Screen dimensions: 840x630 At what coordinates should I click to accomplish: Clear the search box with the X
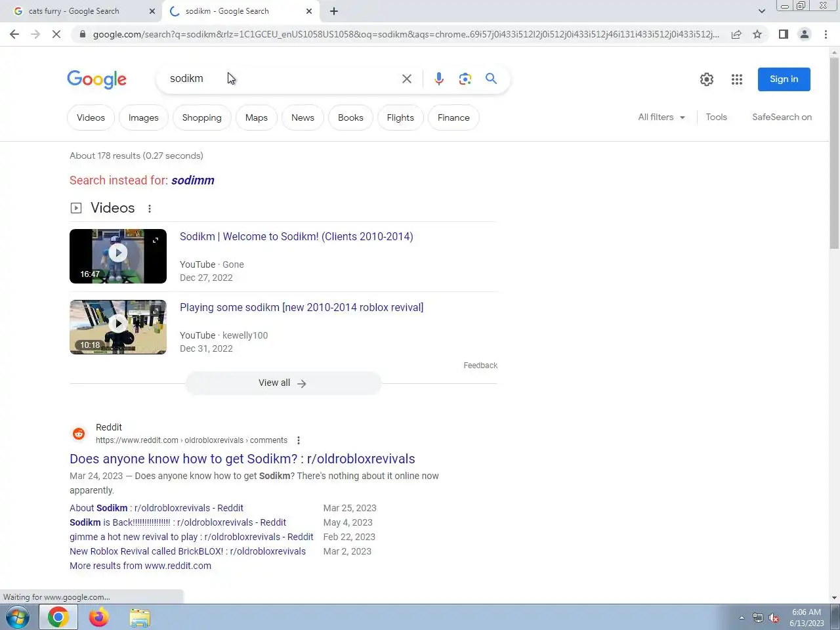[407, 79]
